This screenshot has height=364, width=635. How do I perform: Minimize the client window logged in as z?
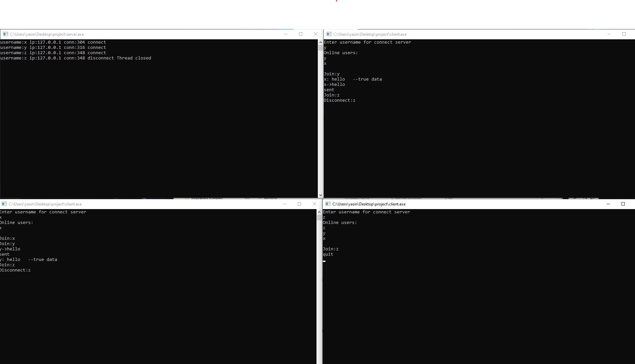pyautogui.click(x=608, y=204)
